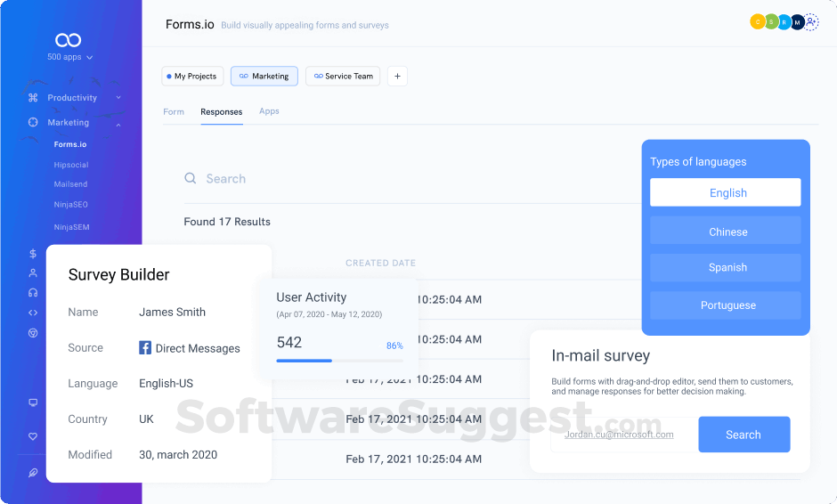Click the circular lens sidebar icon
Viewport: 837px width, 504px height.
[x=33, y=333]
